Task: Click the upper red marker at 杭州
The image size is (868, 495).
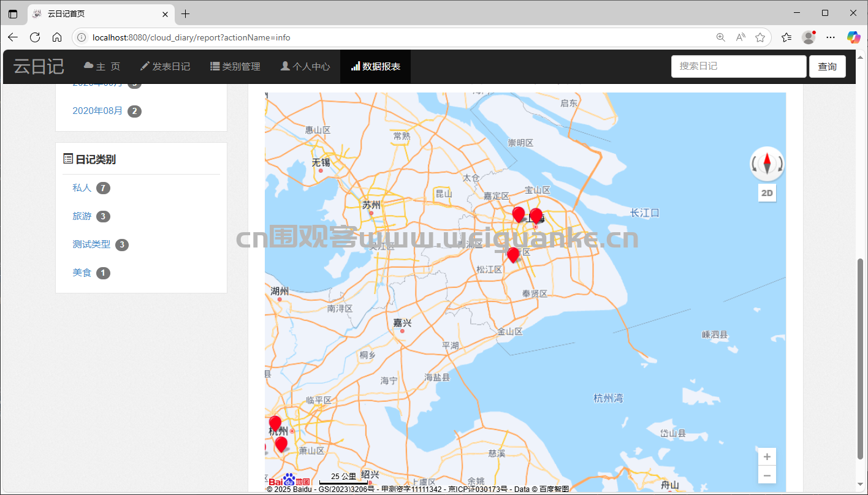Action: pos(275,423)
